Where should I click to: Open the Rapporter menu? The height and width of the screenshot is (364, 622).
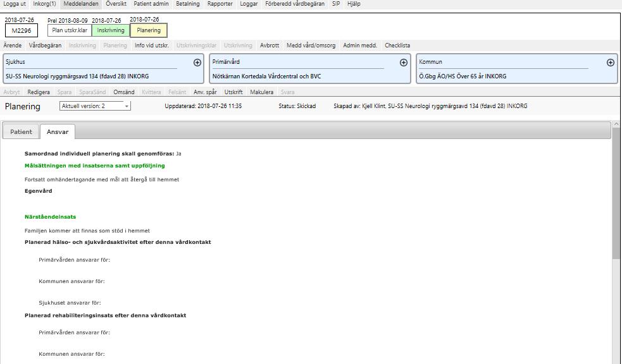click(220, 4)
